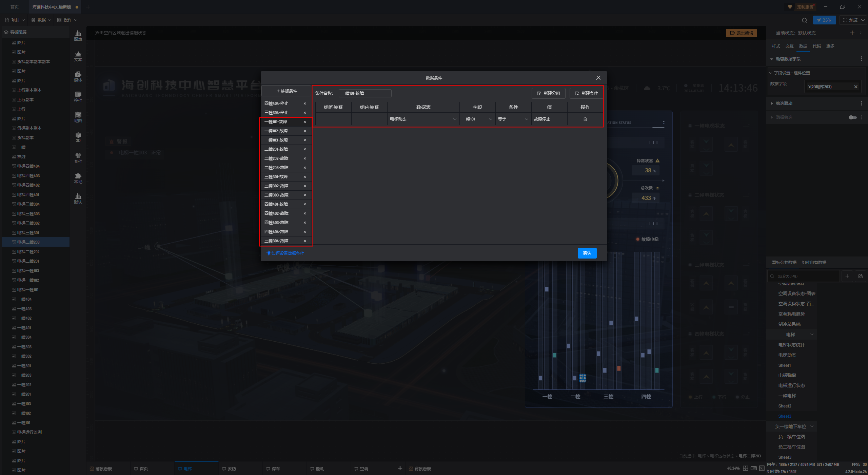
Task: Expand the 筛选联动 section
Action: coord(784,103)
